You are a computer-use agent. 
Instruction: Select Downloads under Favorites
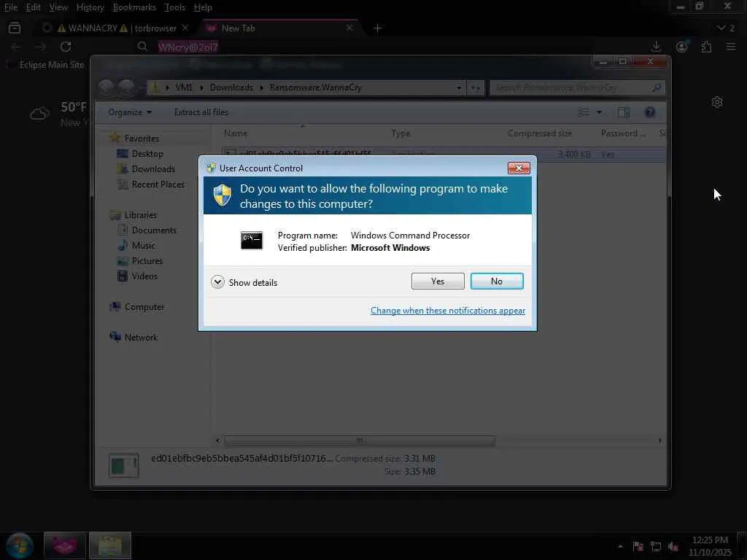pos(153,169)
